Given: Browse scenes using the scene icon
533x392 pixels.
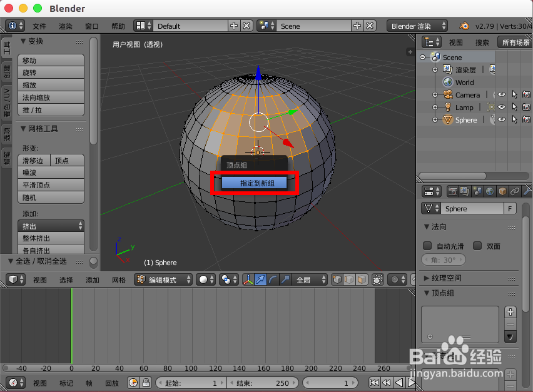Looking at the screenshot, I should tap(266, 26).
